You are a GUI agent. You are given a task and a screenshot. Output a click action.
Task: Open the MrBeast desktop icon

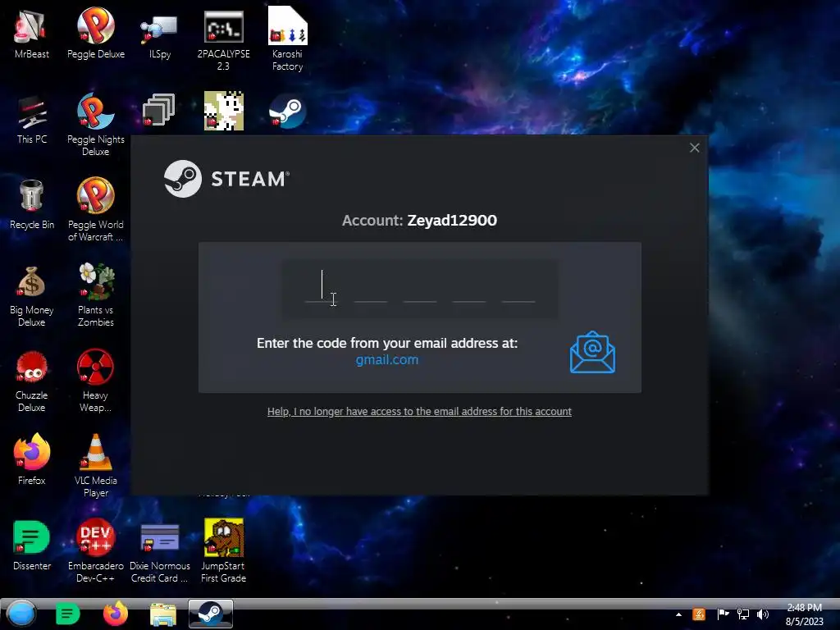point(32,34)
